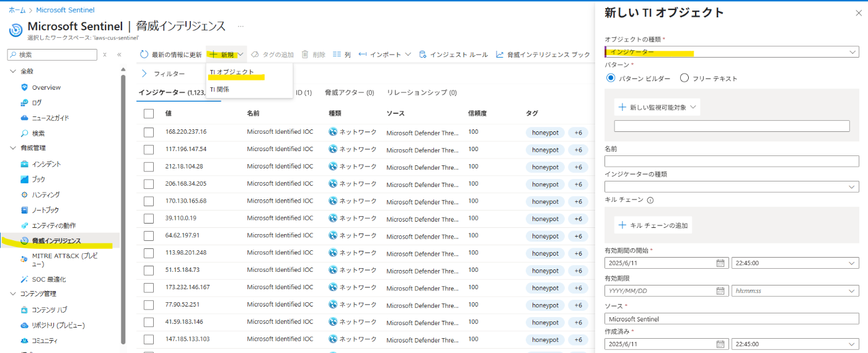The image size is (868, 353).
Task: Click the sidebar 検索 box
Action: (x=52, y=54)
